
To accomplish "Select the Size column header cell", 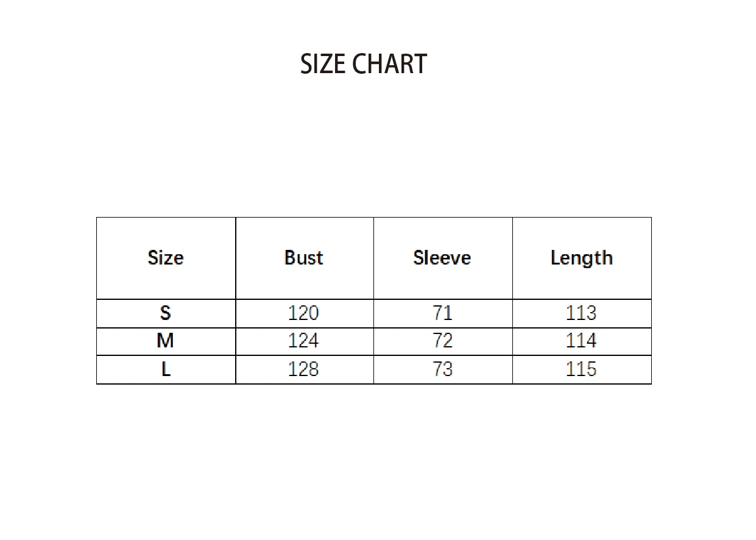I will (x=166, y=258).
